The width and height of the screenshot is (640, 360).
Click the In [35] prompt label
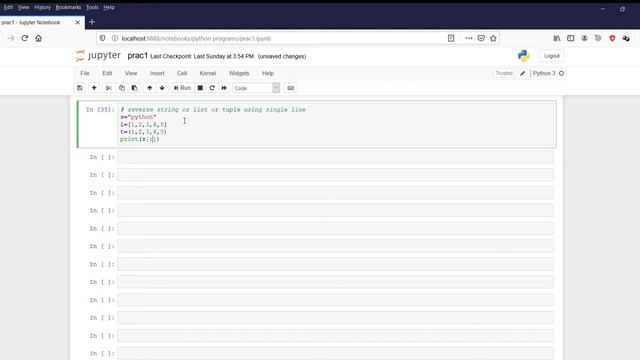100,110
